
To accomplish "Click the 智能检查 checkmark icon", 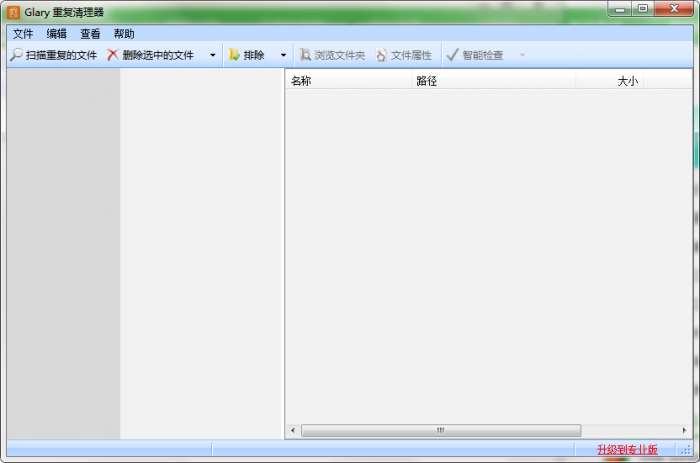I will click(452, 55).
